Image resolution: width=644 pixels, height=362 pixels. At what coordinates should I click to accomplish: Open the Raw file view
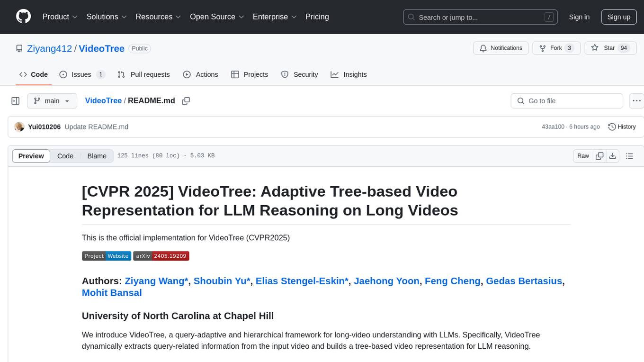click(x=583, y=156)
